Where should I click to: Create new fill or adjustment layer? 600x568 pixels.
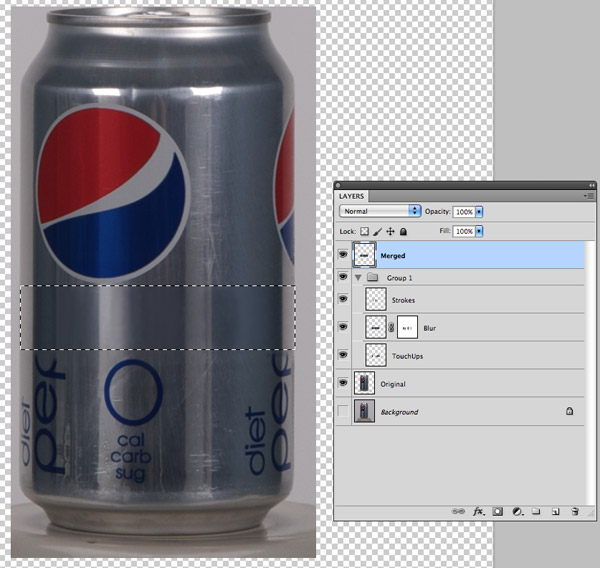[517, 511]
